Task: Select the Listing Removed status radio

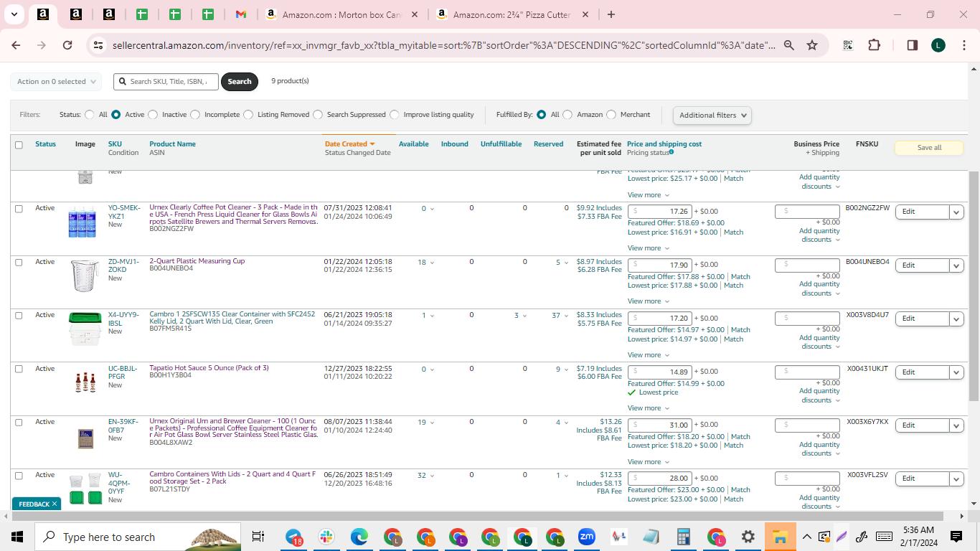Action: point(248,115)
